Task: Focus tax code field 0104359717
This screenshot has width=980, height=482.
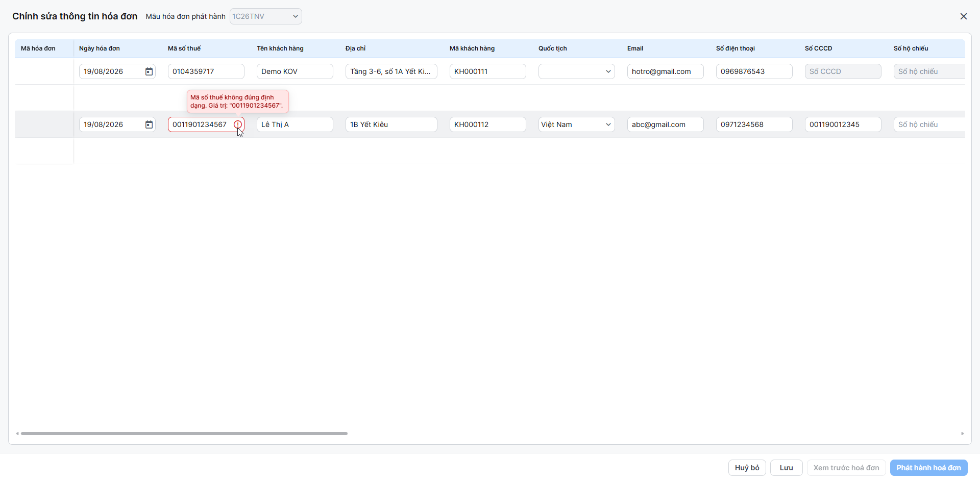Action: [206, 71]
